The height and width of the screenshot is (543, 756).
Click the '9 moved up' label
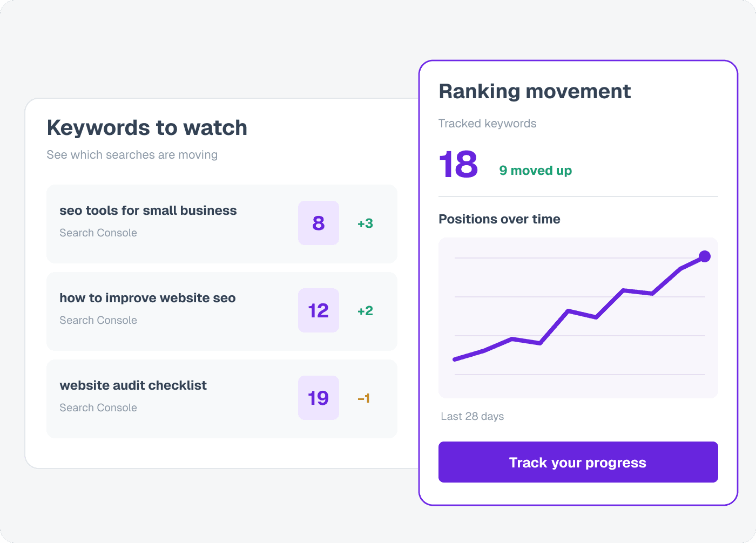(535, 171)
